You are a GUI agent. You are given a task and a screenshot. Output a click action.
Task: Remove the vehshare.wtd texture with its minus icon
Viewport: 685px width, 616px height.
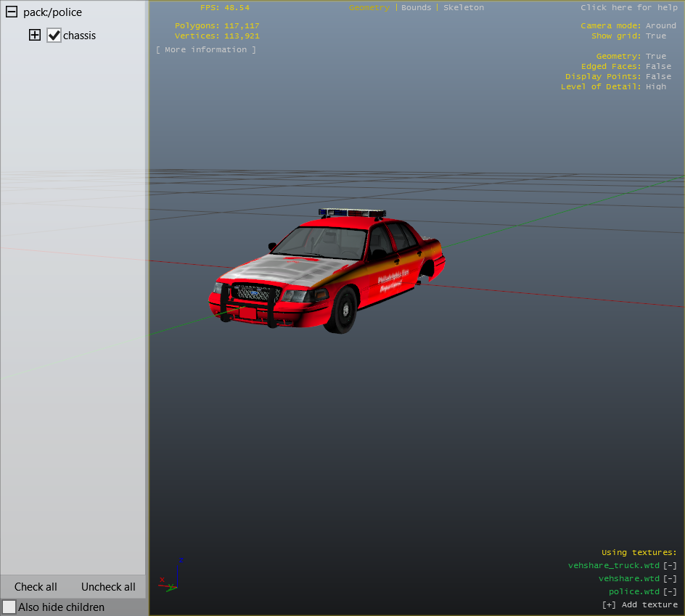(670, 579)
